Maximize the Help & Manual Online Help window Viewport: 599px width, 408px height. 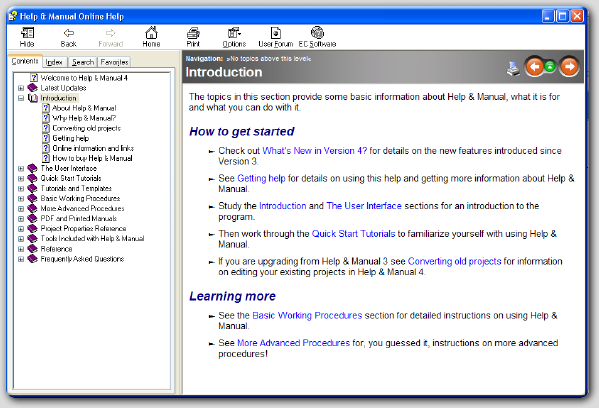click(x=562, y=16)
